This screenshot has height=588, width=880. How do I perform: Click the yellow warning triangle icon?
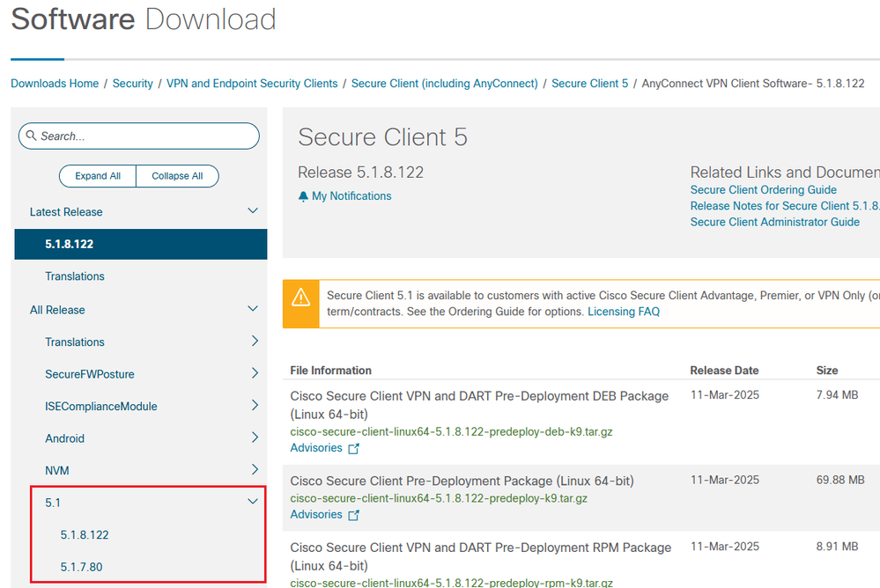(x=300, y=297)
